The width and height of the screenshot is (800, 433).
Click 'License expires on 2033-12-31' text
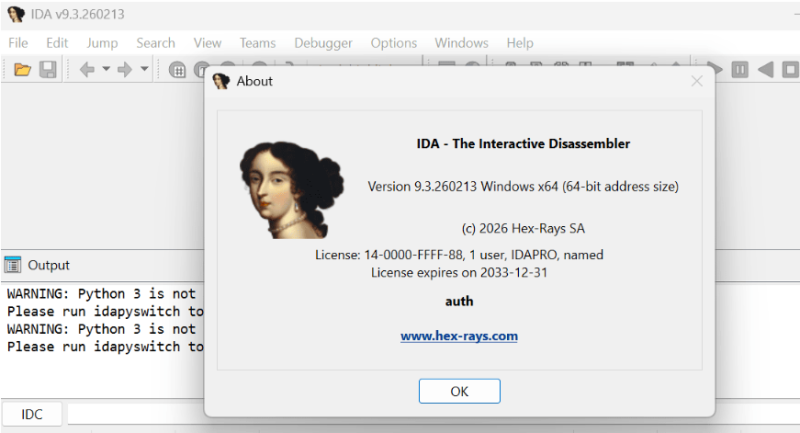coord(459,273)
